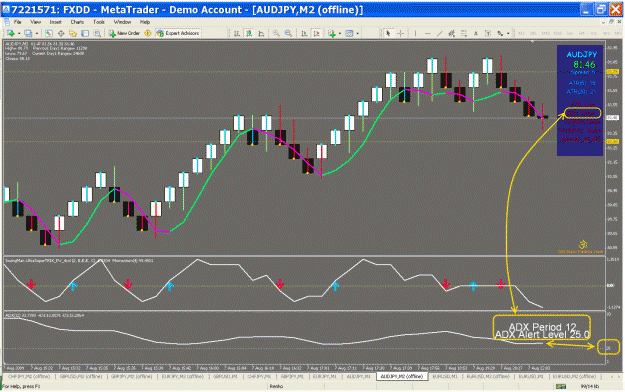Zoom in on the chart
The image size is (625, 392).
pos(276,33)
